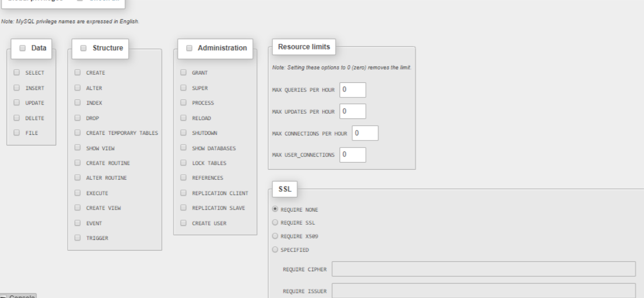This screenshot has width=644, height=298.
Task: Click the MAX QUERIES PER HOUR field
Action: [353, 90]
